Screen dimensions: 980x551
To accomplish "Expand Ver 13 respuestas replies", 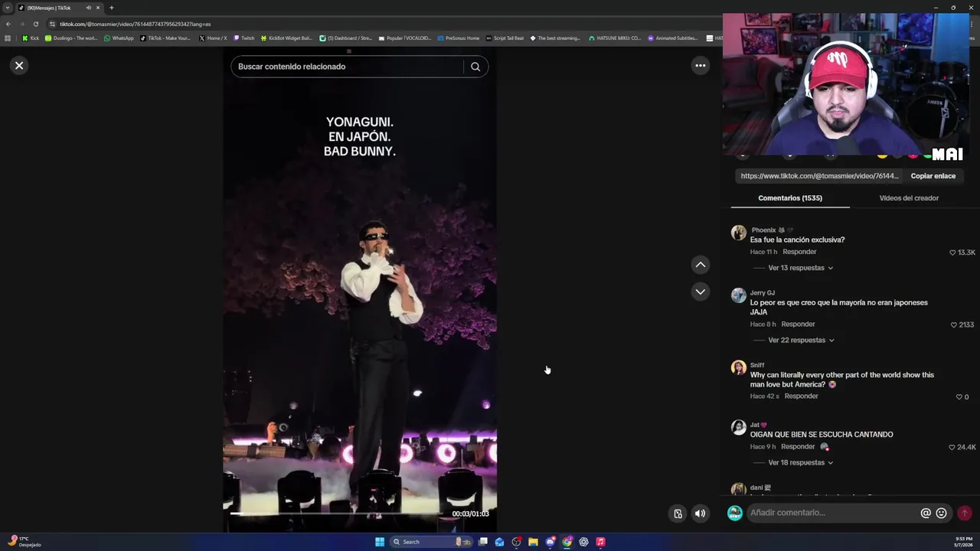I will pos(800,268).
